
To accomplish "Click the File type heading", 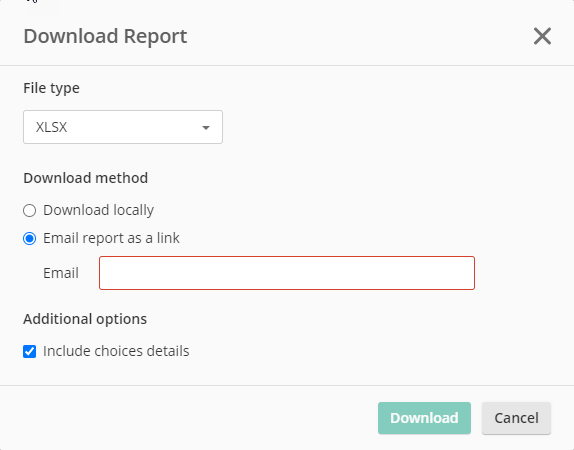I will 51,88.
